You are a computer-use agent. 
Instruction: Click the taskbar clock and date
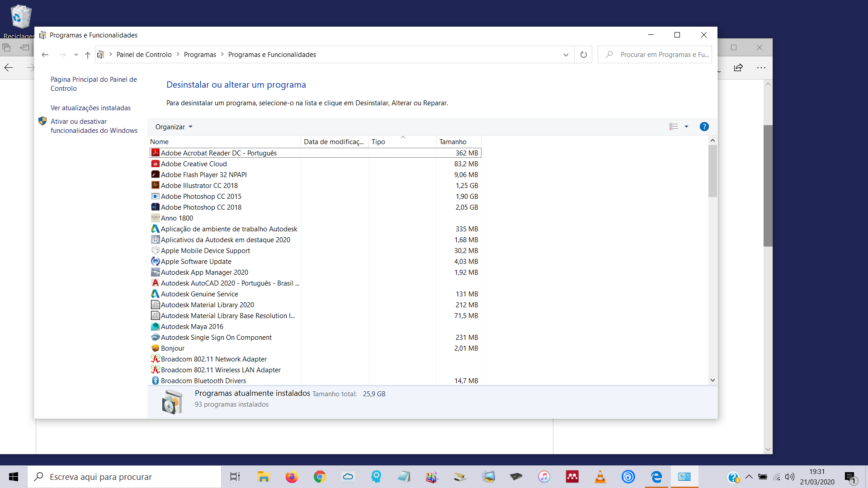click(817, 477)
